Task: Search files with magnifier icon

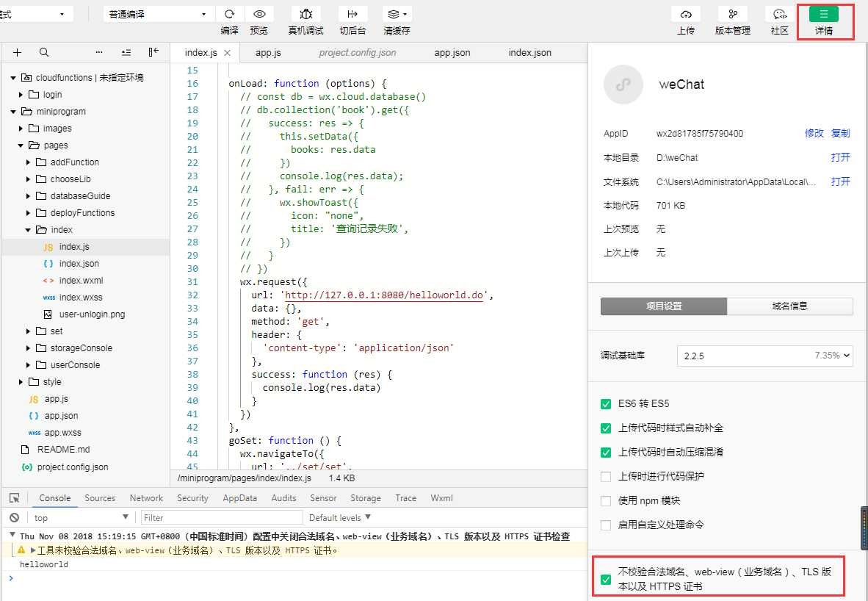Action: point(44,53)
